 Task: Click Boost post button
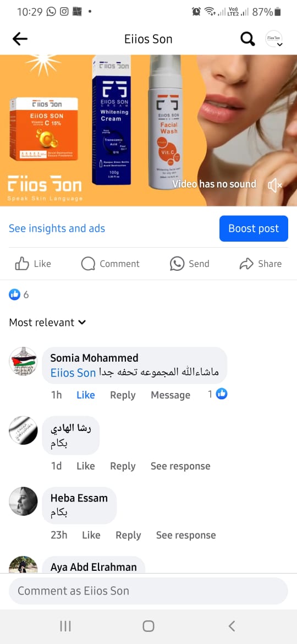254,228
